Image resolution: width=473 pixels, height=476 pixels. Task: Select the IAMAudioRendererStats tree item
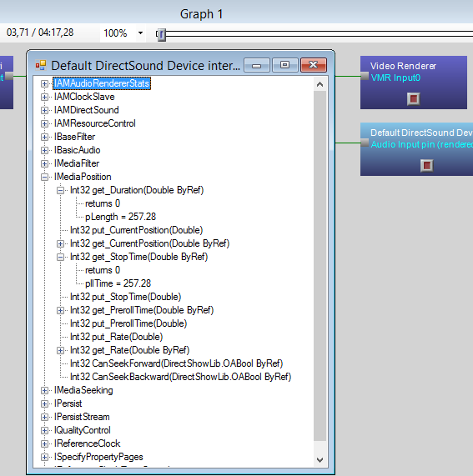pos(102,83)
